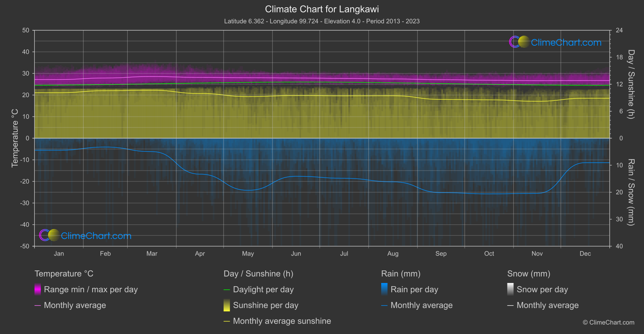This screenshot has width=644, height=334.
Task: Select the May label on x-axis
Action: (248, 253)
